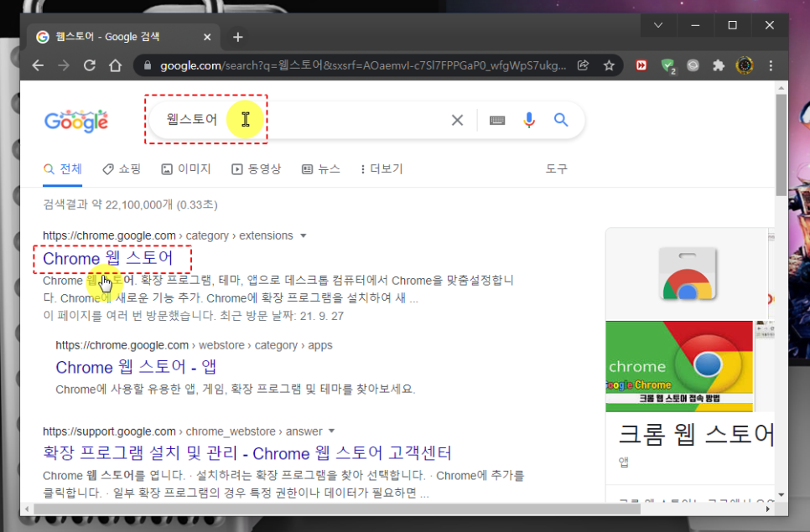Start voice search with microphone
This screenshot has height=532, width=810.
(529, 120)
